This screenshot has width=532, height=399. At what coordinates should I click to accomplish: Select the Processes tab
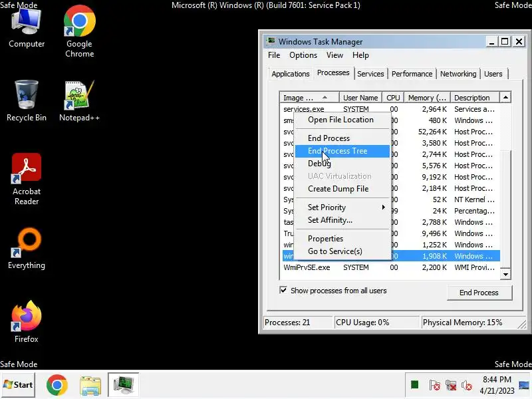click(333, 73)
